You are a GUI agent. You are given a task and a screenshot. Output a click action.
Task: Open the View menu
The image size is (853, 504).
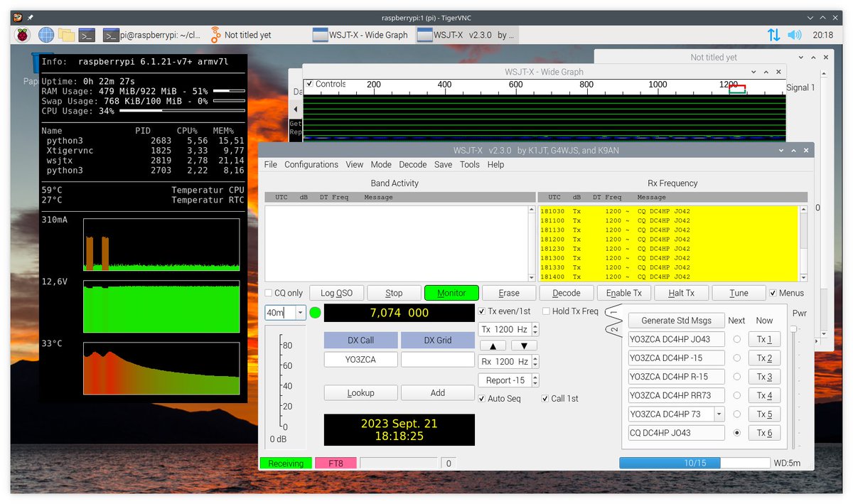355,164
